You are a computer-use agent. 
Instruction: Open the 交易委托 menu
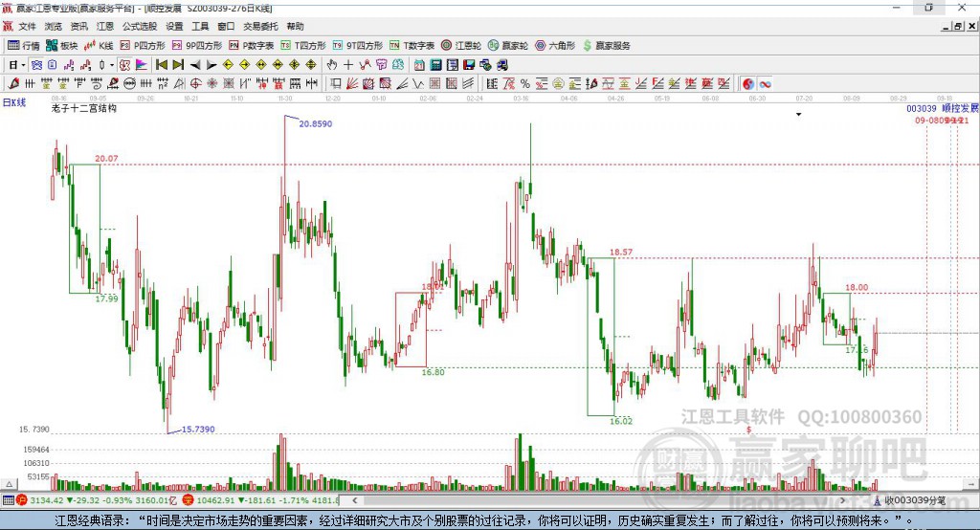260,26
